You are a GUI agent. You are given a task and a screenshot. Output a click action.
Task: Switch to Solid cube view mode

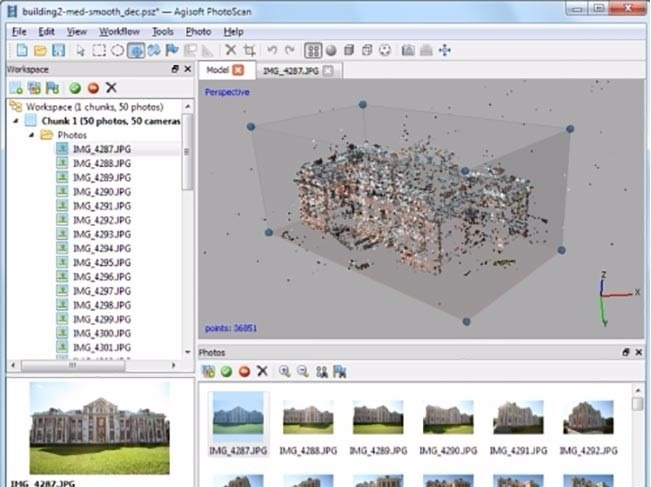click(x=349, y=50)
